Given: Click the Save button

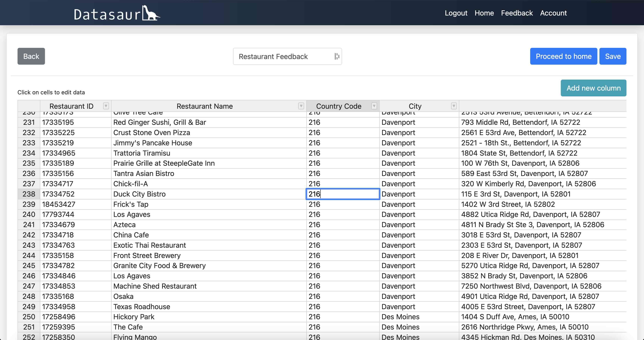Looking at the screenshot, I should pyautogui.click(x=612, y=56).
